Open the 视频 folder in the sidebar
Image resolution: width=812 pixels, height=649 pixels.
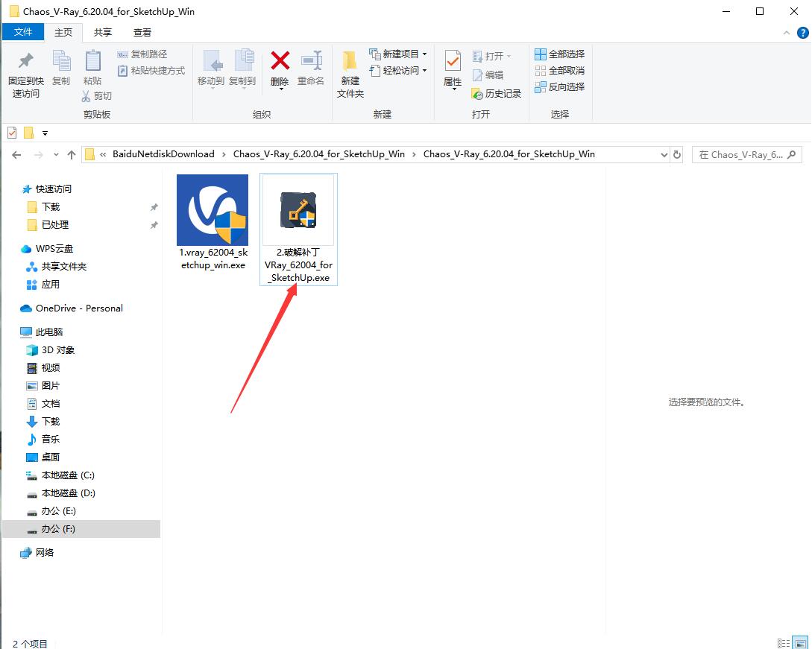coord(43,368)
